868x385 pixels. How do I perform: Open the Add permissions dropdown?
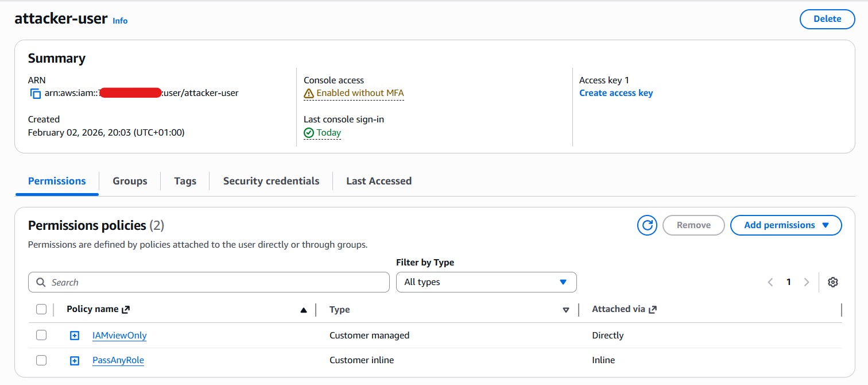786,225
